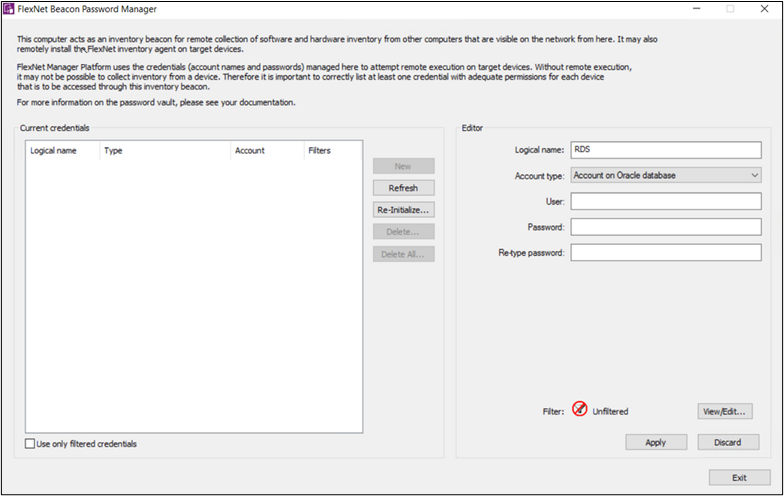Sort by Filters column header

(332, 150)
